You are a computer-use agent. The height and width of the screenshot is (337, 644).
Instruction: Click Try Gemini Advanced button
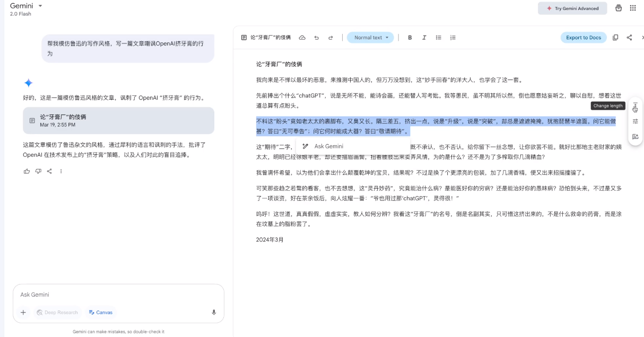pos(572,8)
